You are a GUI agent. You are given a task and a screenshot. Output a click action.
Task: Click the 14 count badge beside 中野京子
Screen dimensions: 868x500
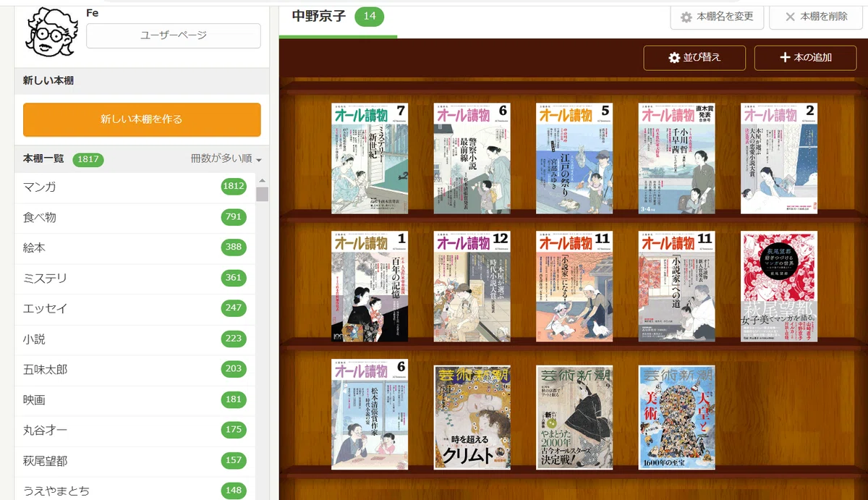370,16
